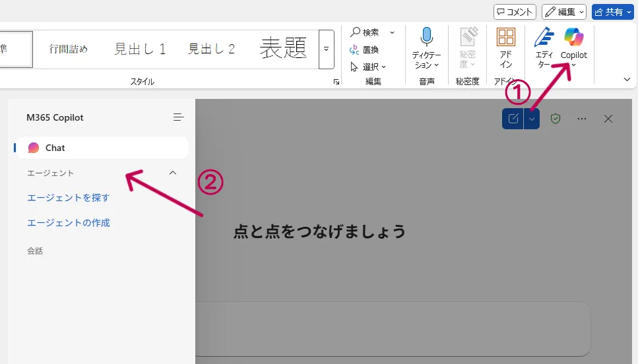
Task: Click the green shield protection icon
Action: coord(556,119)
